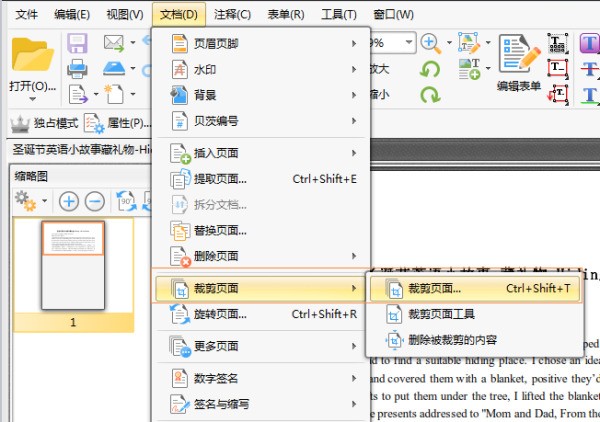Click the red text box T_ icon
The width and height of the screenshot is (600, 422).
(558, 68)
